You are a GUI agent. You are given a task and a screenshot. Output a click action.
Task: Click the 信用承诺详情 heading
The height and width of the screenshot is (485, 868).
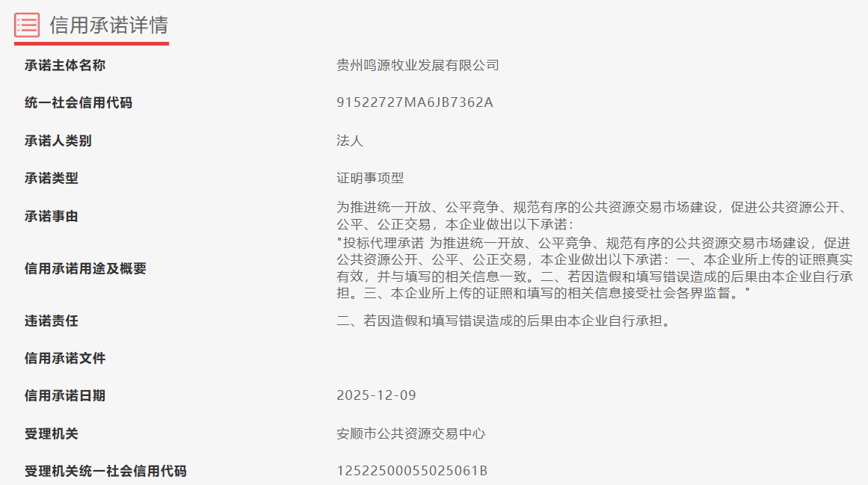tap(108, 25)
